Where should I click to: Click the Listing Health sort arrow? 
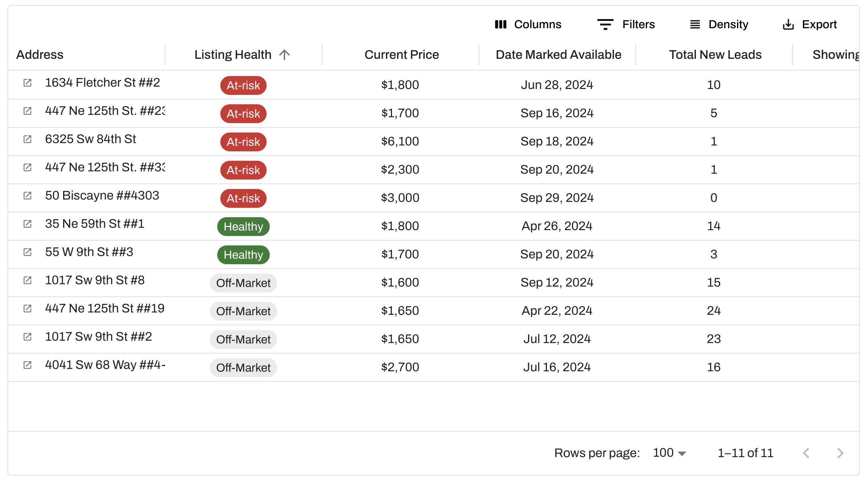coord(285,54)
